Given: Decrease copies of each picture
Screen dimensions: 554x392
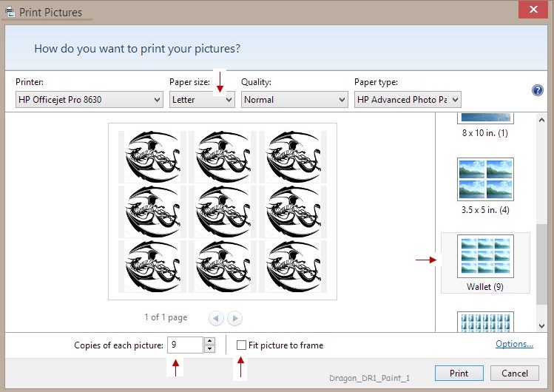Looking at the screenshot, I should pos(209,348).
